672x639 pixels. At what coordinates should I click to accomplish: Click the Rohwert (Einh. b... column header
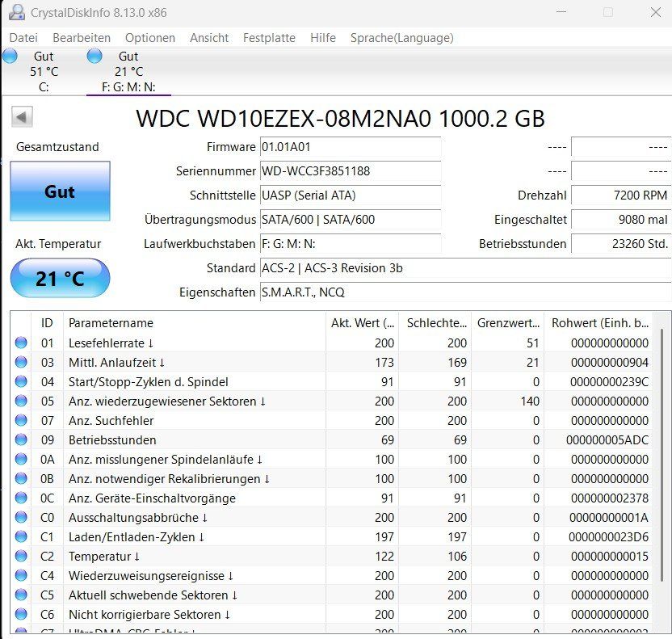[x=599, y=322]
